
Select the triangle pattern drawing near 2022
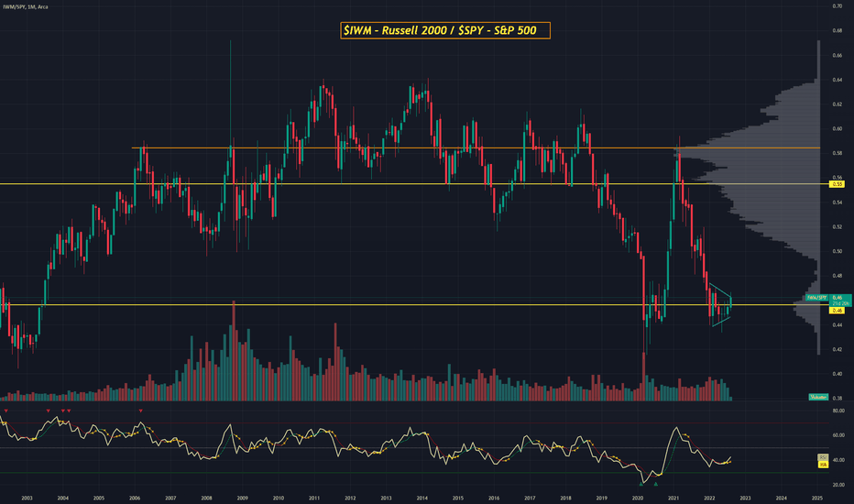click(720, 305)
